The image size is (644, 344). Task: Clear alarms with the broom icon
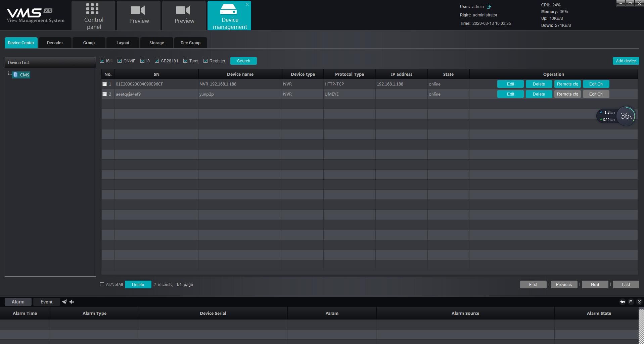click(x=64, y=302)
